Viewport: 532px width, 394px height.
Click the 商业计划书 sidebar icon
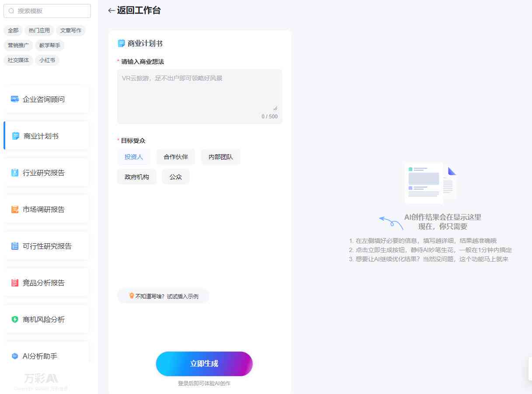[16, 136]
